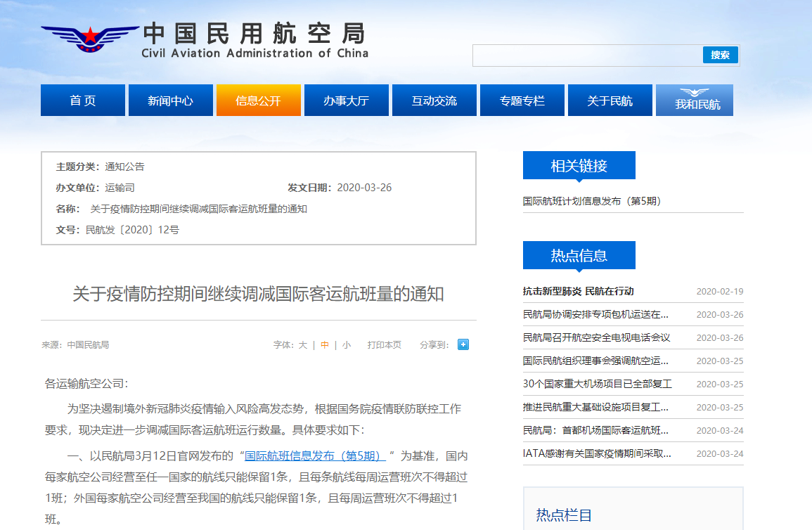Viewport: 812px width, 530px height.
Task: Select the 信息公开 orange tab
Action: (x=259, y=101)
